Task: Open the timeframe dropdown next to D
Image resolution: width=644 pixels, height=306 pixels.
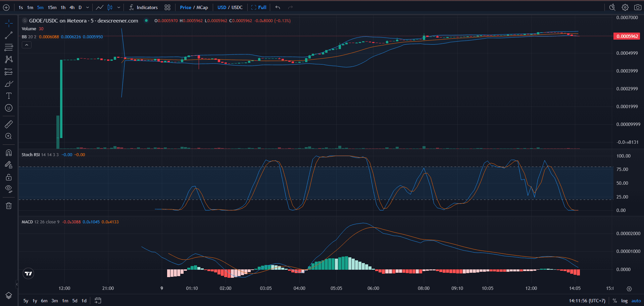Action: click(87, 7)
